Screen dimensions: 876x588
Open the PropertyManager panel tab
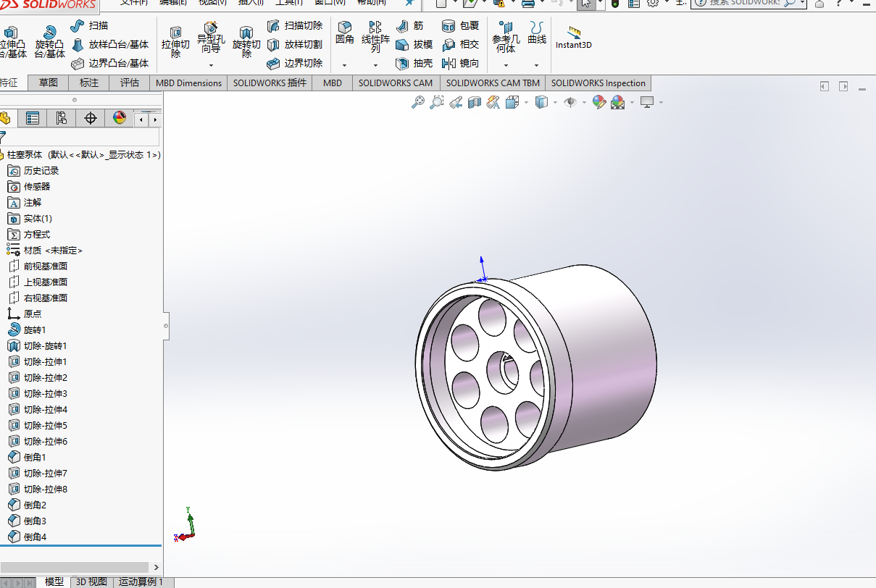tap(32, 118)
